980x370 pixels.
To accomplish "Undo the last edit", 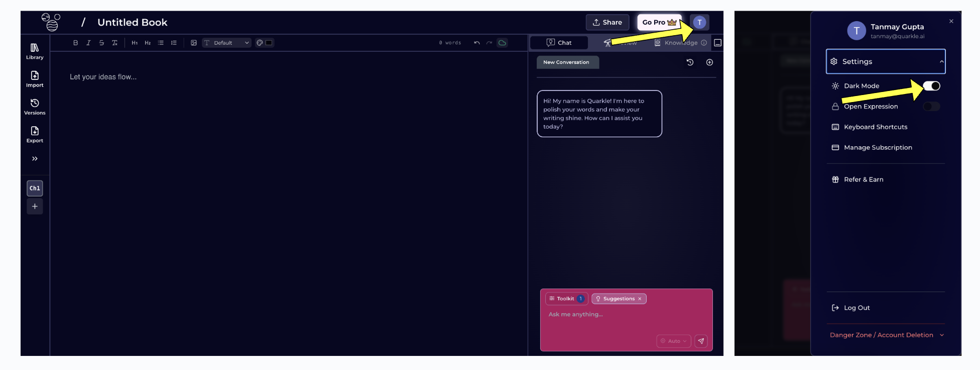I will click(477, 43).
